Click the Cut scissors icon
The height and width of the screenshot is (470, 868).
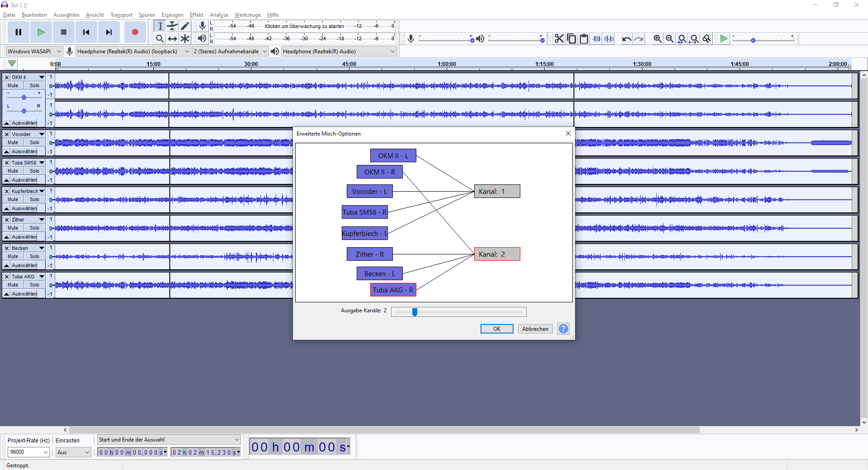coord(559,39)
